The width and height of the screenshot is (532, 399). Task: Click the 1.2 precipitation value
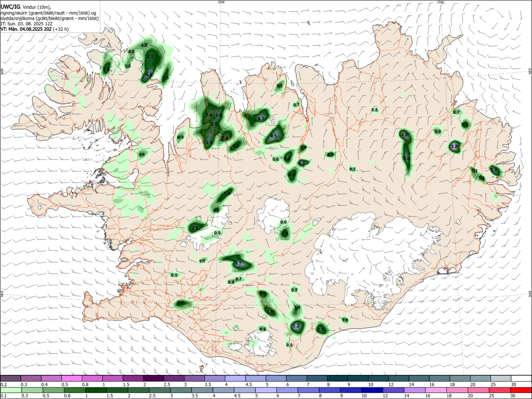(x=216, y=211)
